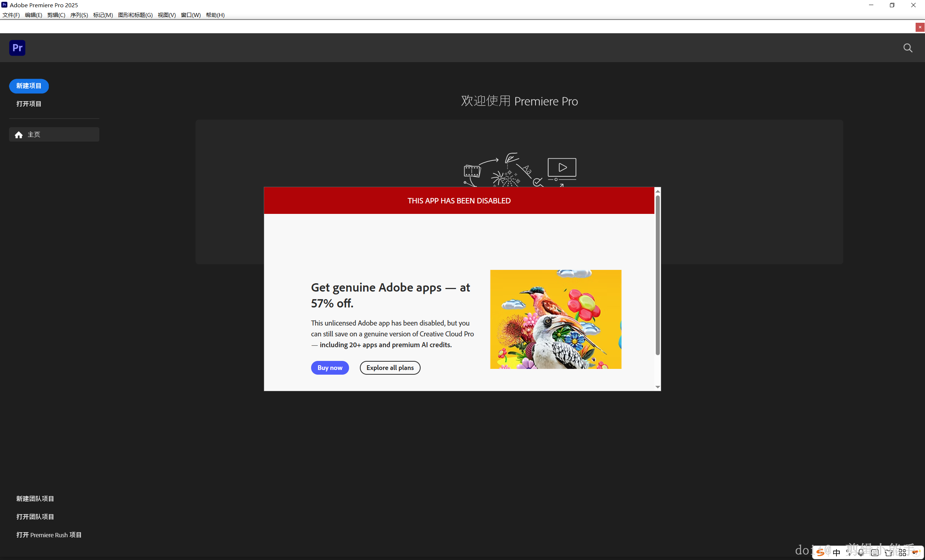The height and width of the screenshot is (560, 925).
Task: Open the Sogou toolbox grid icon
Action: (x=902, y=552)
